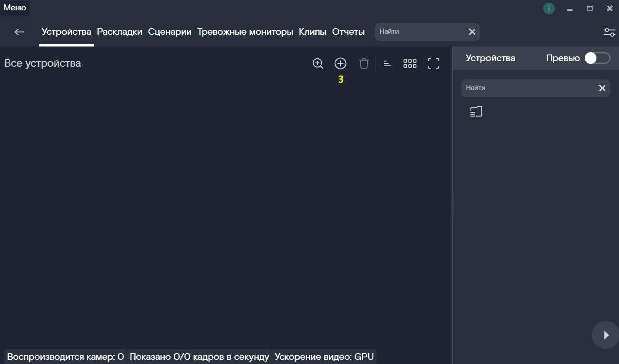This screenshot has height=364, width=619.
Task: Clear the devices panel search field
Action: pos(602,88)
